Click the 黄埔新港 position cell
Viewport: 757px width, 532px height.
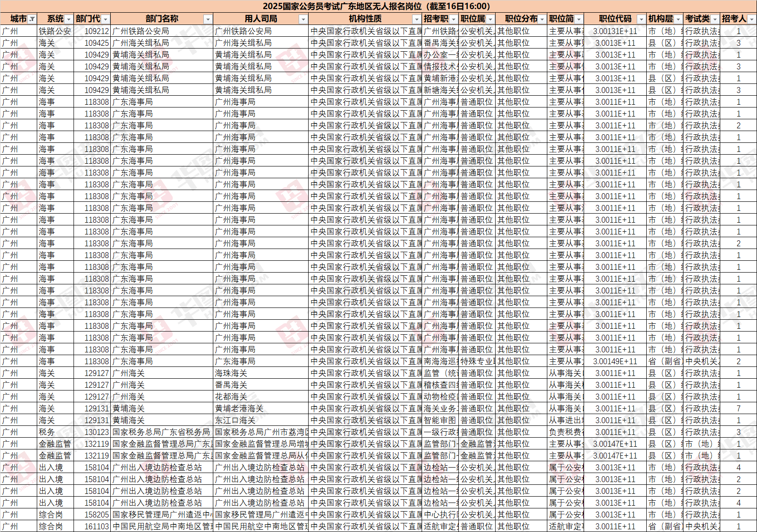click(441, 78)
